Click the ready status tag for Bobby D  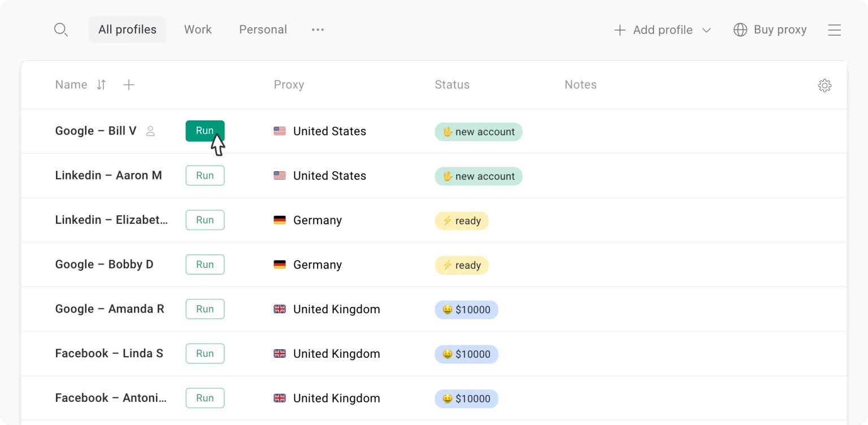[462, 265]
